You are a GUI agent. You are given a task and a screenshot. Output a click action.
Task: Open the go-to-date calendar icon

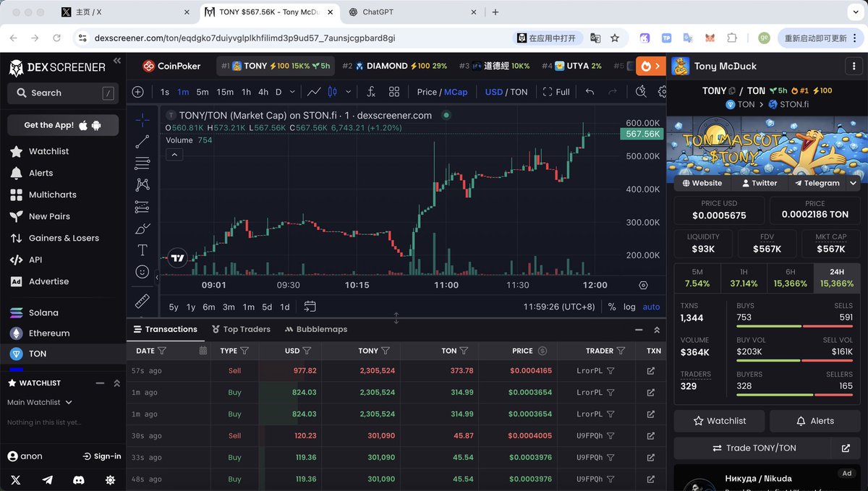pos(310,307)
